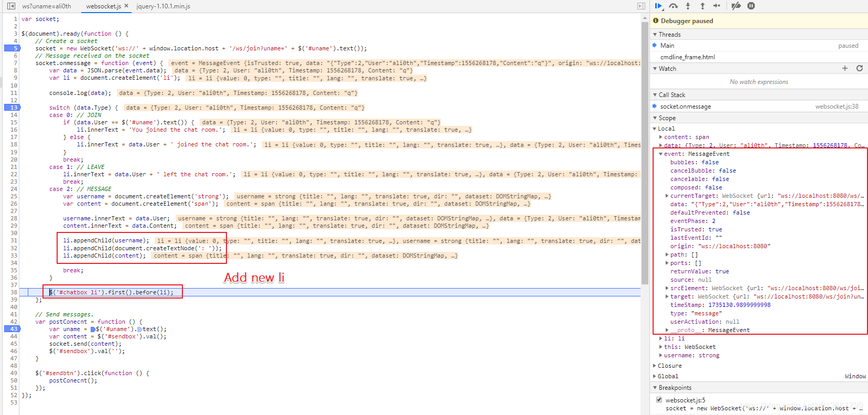Expand target: WebSocket property
The width and height of the screenshot is (868, 415).
click(667, 296)
